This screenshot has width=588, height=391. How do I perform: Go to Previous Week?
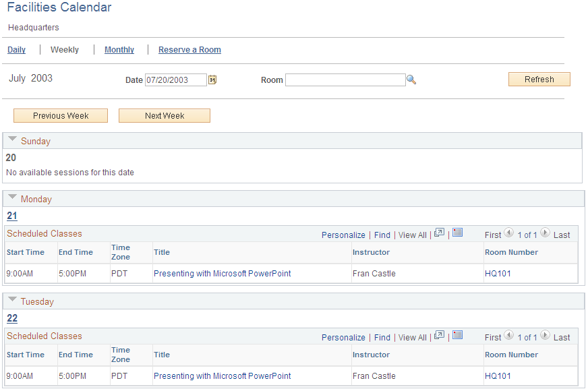61,116
